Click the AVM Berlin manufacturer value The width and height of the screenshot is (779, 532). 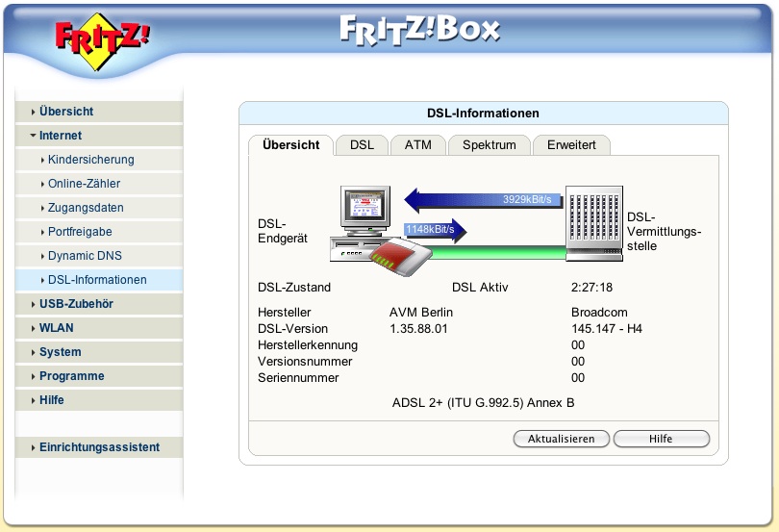point(421,313)
